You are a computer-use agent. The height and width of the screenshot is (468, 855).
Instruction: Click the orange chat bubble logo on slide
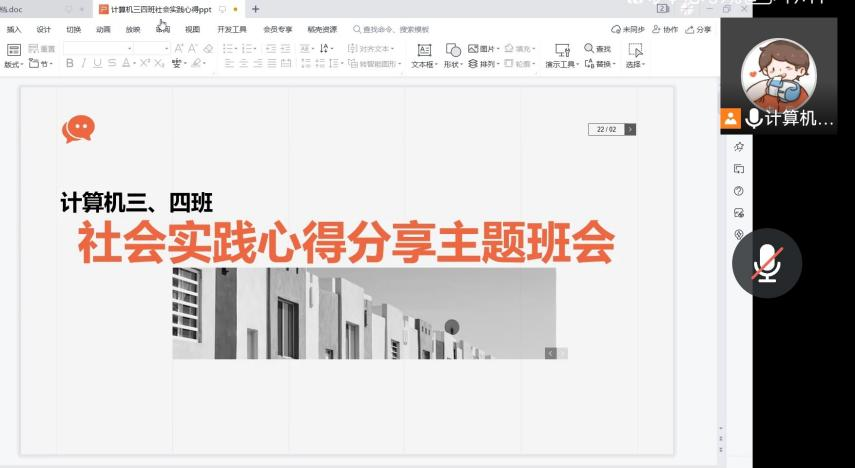point(78,129)
